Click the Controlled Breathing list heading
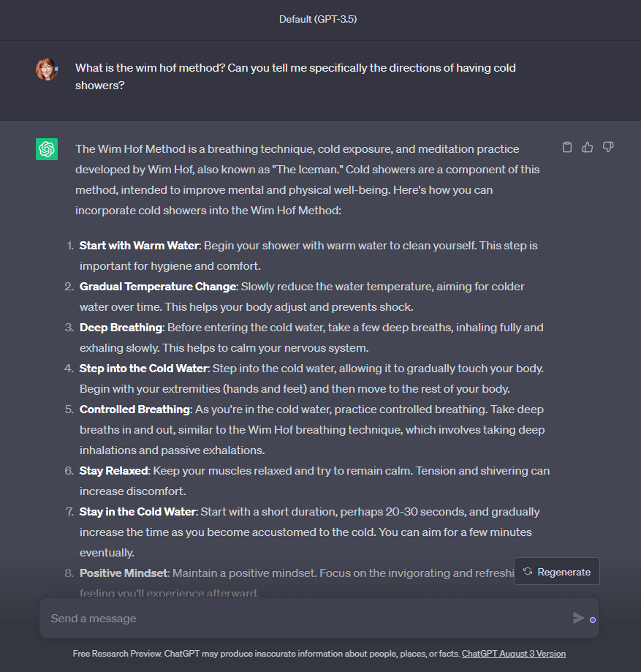 click(x=135, y=409)
